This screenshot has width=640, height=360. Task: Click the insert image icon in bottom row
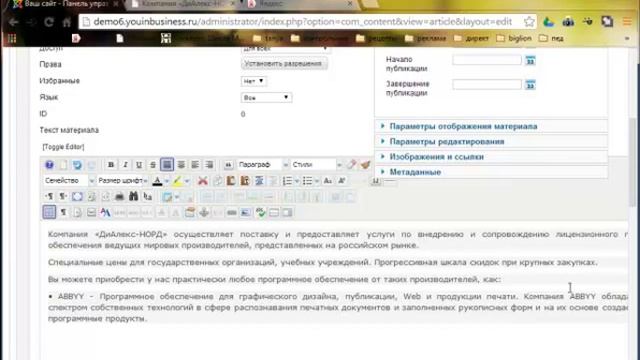tap(246, 212)
